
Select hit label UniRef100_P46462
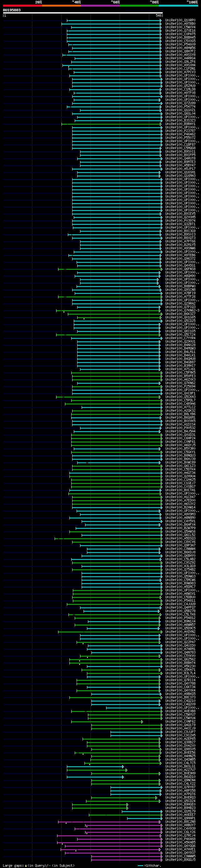[x=180, y=134]
